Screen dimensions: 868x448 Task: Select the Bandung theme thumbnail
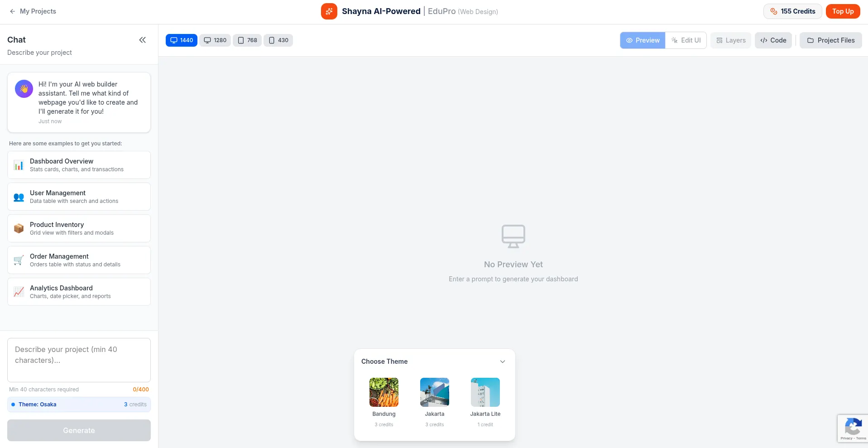[x=384, y=392]
